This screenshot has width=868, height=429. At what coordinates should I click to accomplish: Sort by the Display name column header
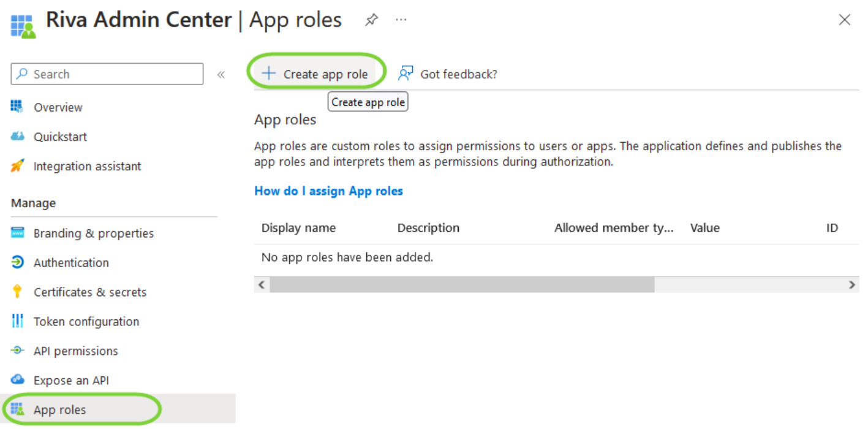click(298, 228)
